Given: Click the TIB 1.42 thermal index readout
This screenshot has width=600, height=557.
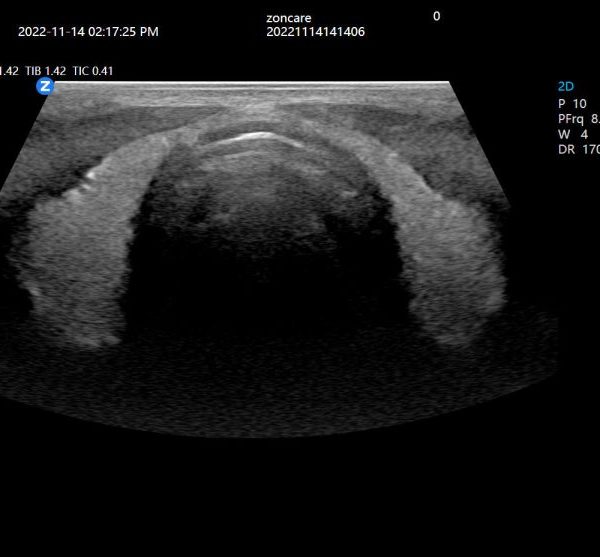Looking at the screenshot, I should [46, 71].
